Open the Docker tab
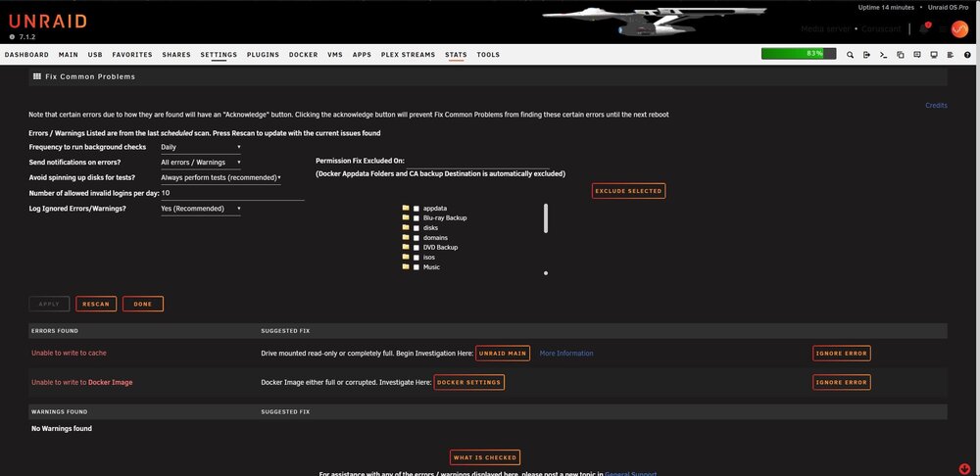The image size is (980, 476). [x=303, y=55]
